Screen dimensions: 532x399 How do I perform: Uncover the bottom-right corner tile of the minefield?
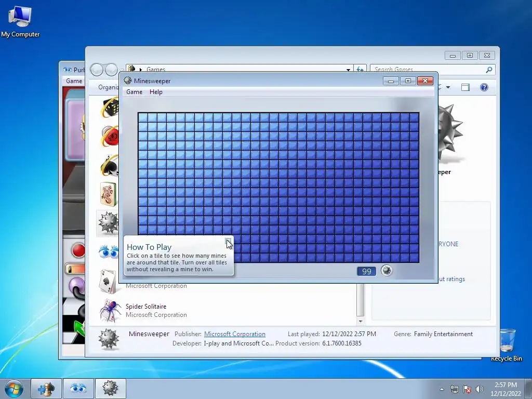pyautogui.click(x=414, y=257)
